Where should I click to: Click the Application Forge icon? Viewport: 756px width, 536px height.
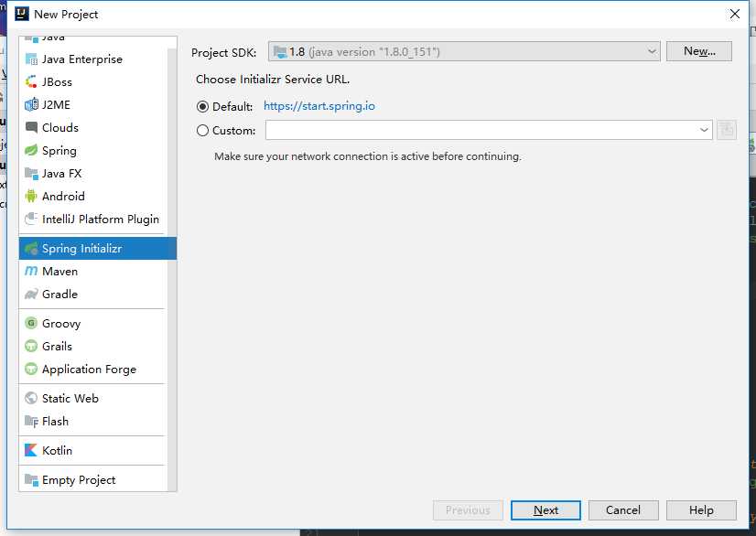(x=31, y=370)
